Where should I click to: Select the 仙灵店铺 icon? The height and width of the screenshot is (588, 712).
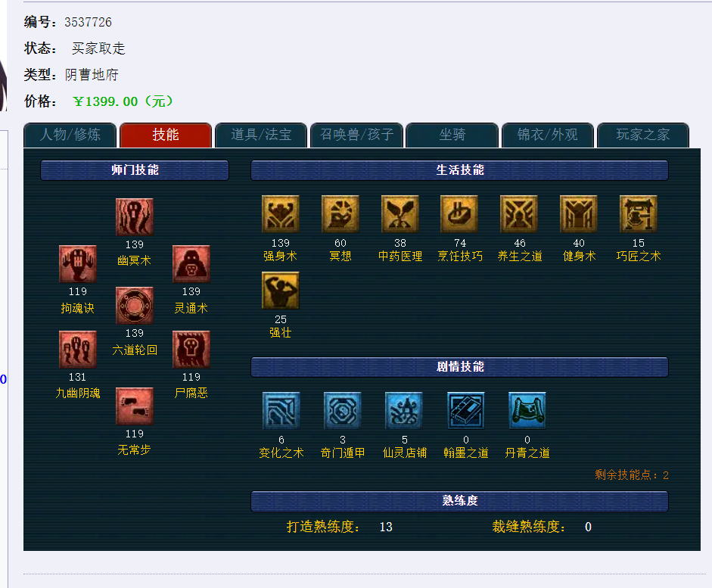tap(404, 410)
